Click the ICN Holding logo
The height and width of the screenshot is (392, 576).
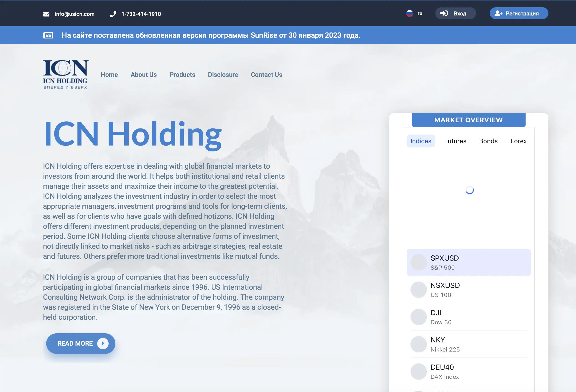pos(65,74)
